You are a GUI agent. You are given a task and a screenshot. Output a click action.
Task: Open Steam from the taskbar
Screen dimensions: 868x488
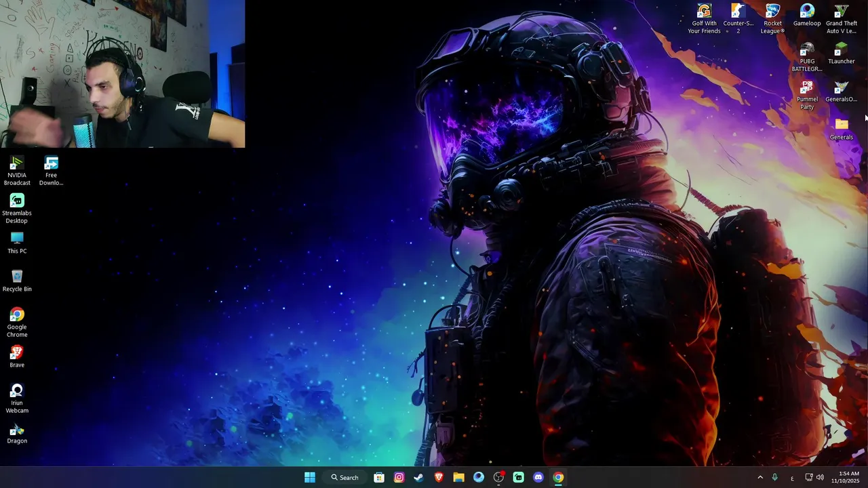tap(419, 477)
